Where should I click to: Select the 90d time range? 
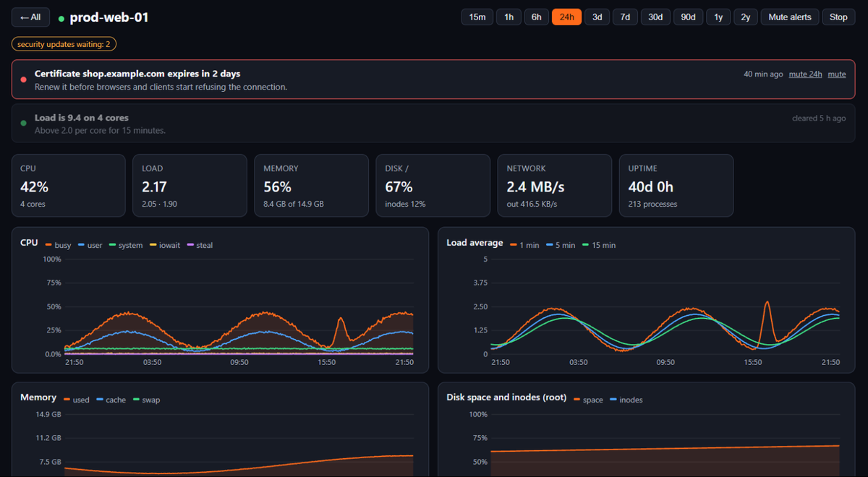tap(688, 17)
